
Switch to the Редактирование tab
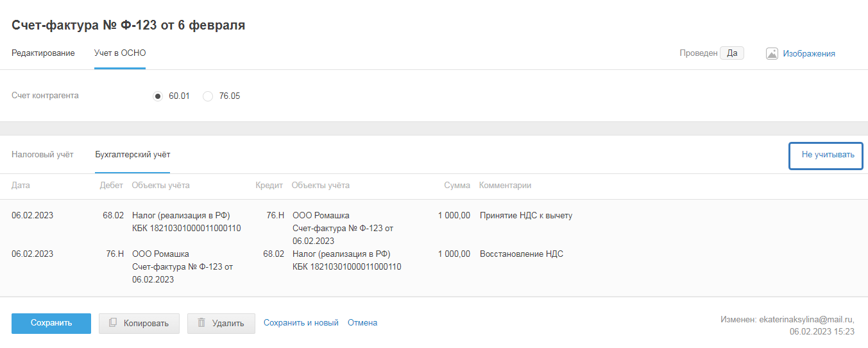(43, 53)
